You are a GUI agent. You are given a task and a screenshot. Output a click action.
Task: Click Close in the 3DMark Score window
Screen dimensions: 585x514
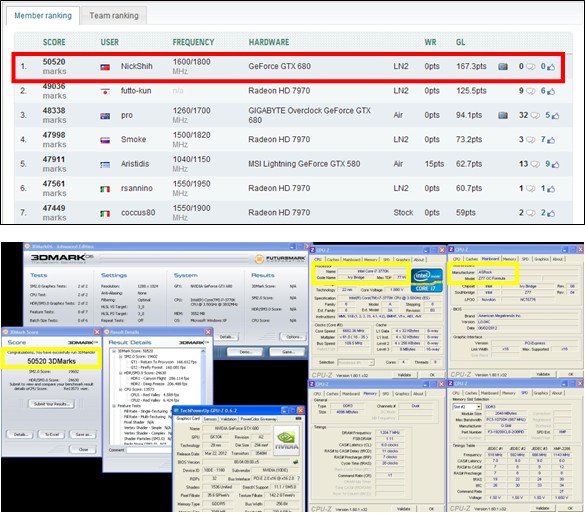tap(83, 449)
